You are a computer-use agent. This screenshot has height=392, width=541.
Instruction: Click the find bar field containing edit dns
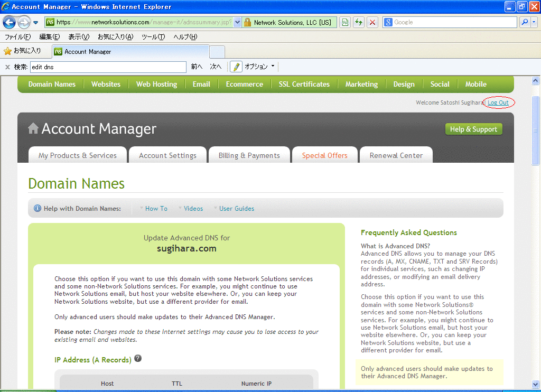[x=108, y=67]
